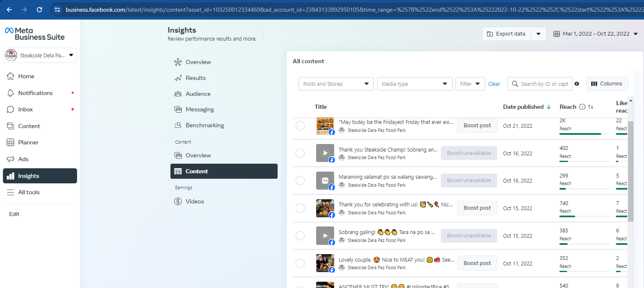Click the Benchmarking icon
This screenshot has height=288, width=644.
point(178,125)
